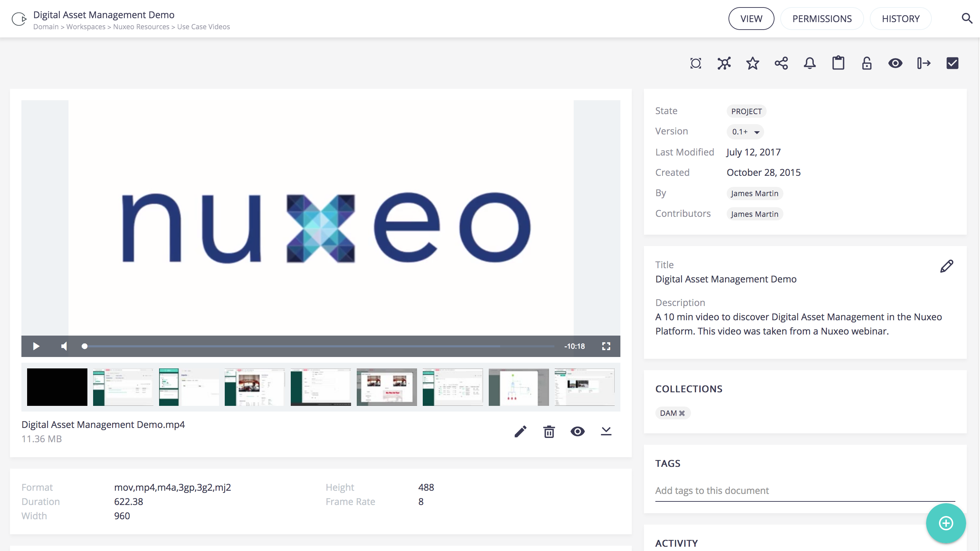Click the nuxeo video preview frame
Viewport: 980px width, 551px height.
tap(321, 218)
